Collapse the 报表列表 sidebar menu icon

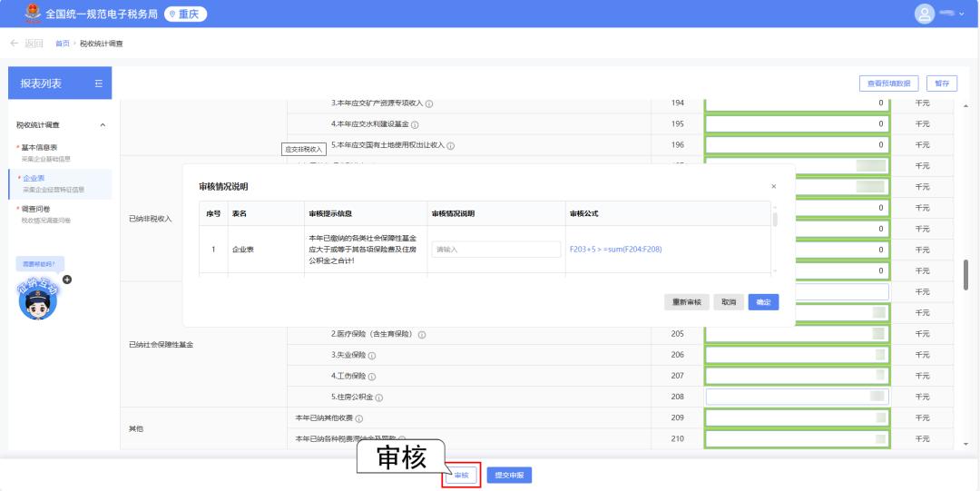[x=99, y=83]
